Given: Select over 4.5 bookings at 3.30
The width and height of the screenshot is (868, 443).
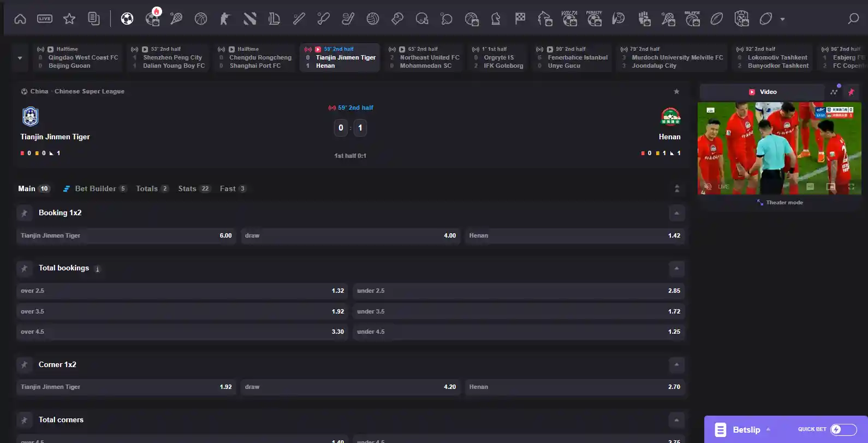Looking at the screenshot, I should coord(182,332).
